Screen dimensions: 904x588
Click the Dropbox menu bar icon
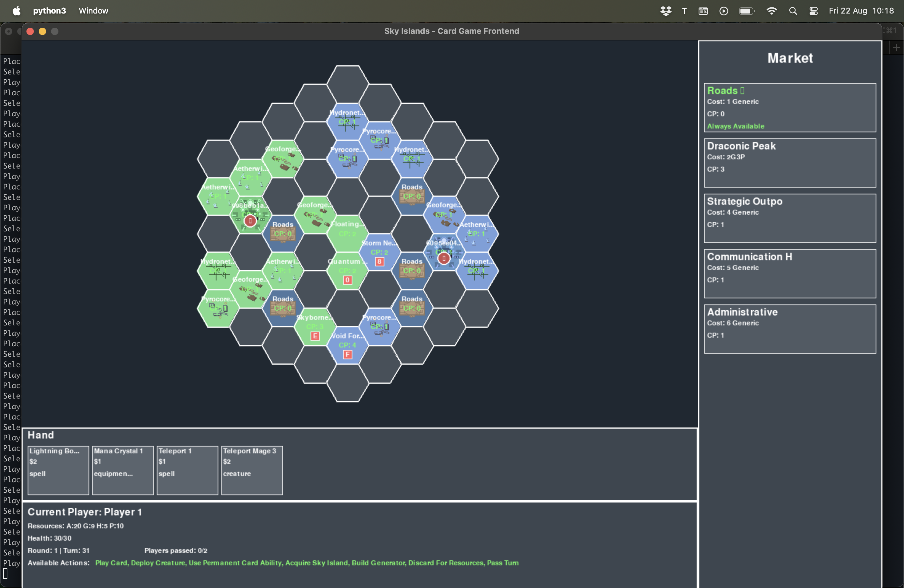coord(666,11)
